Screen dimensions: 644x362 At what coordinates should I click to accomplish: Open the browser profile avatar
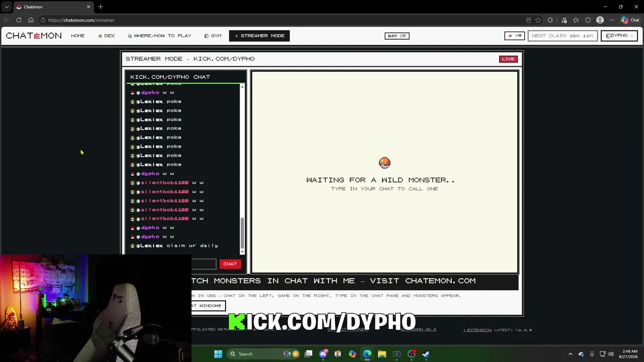[x=600, y=20]
